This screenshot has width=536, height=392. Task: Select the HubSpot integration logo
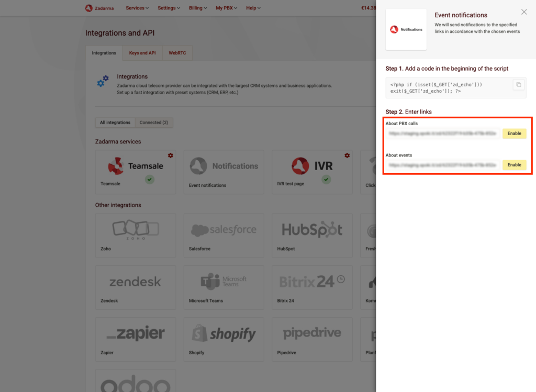(x=312, y=230)
